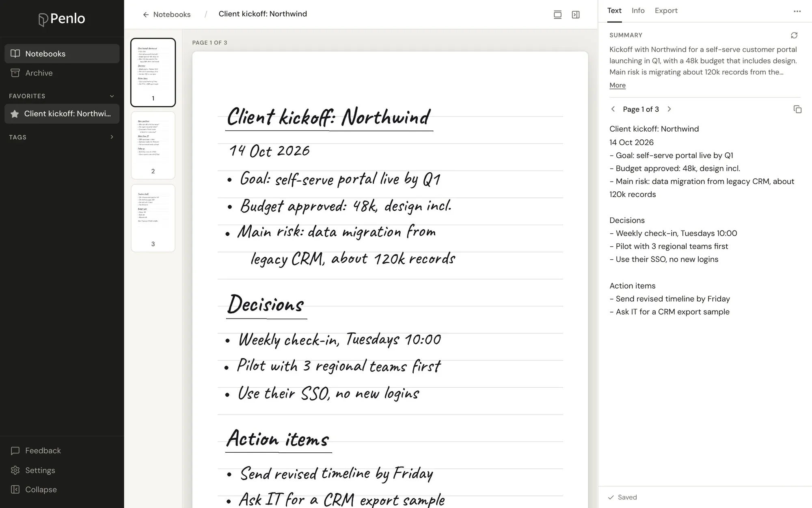812x508 pixels.
Task: Copy the page text with copy icon
Action: point(797,109)
